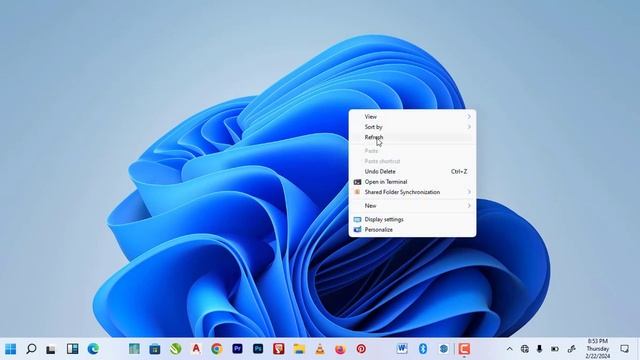
Task: Open taskbar Search
Action: [31, 349]
